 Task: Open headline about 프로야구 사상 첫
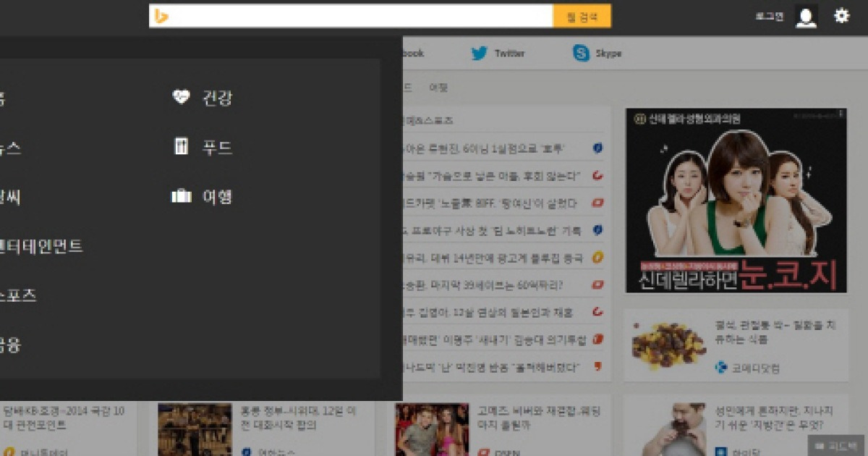(492, 231)
